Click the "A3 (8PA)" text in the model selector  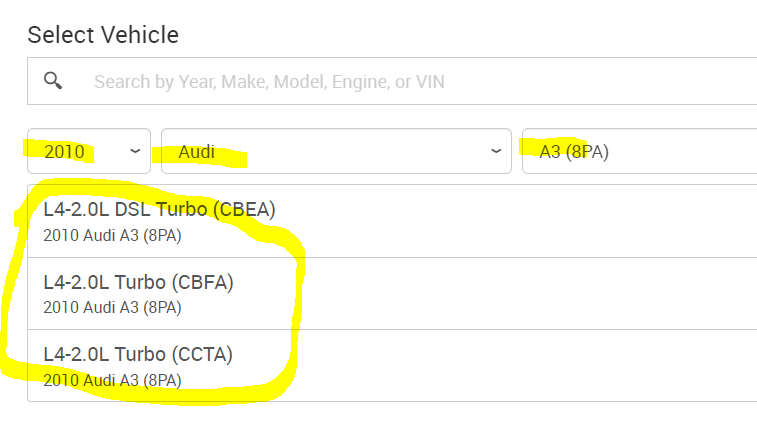point(574,152)
